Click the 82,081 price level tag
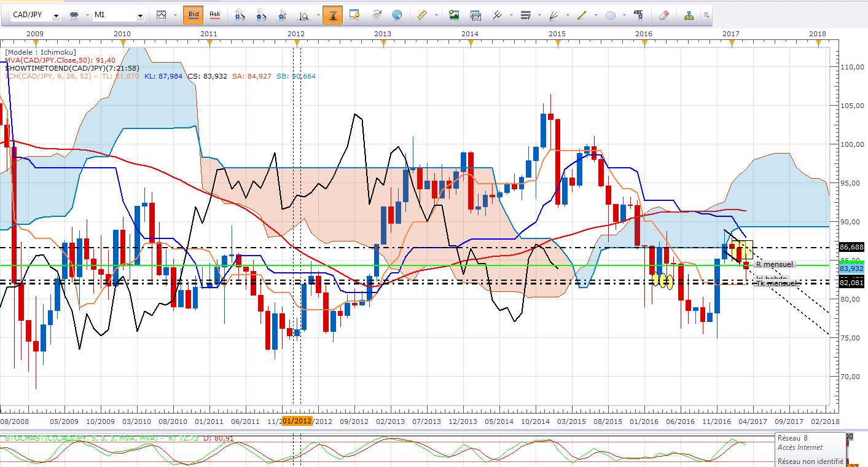868x467 pixels. coord(851,284)
